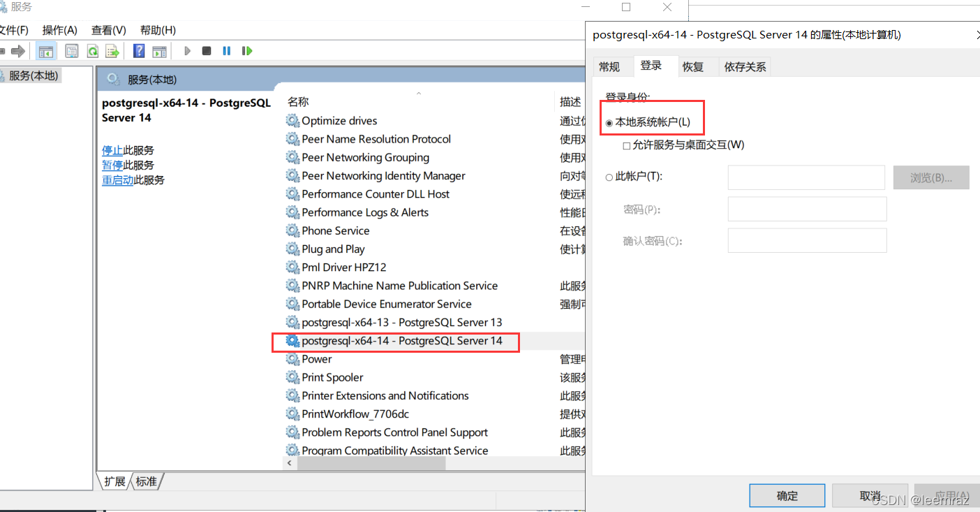
Task: Click gear icon of Performance Logs & Alerts
Action: point(292,212)
